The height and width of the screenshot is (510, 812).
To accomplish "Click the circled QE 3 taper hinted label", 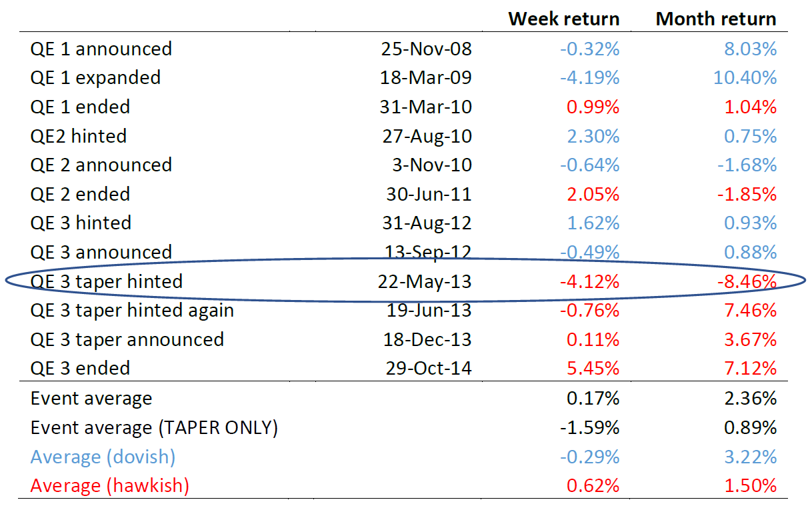I will pyautogui.click(x=107, y=281).
